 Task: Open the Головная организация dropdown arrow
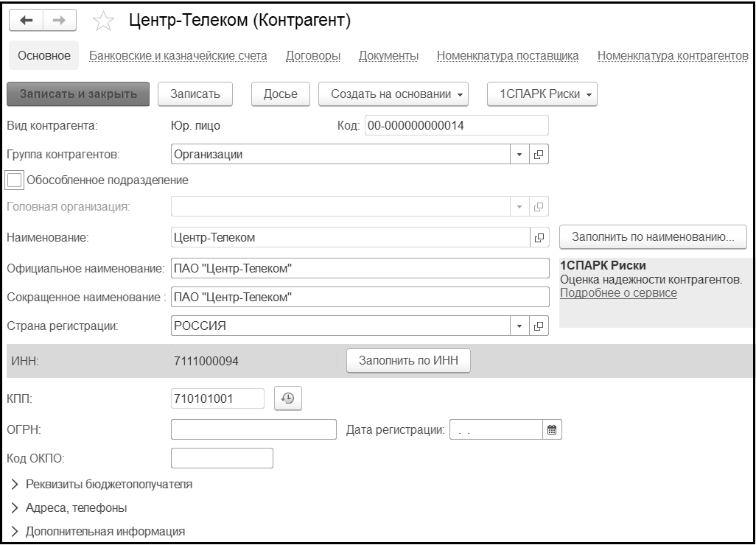(519, 207)
